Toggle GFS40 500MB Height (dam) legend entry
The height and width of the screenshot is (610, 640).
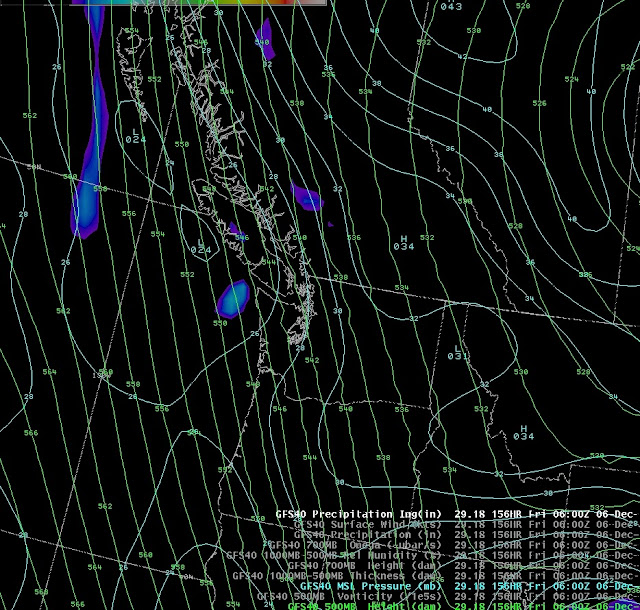[x=463, y=606]
